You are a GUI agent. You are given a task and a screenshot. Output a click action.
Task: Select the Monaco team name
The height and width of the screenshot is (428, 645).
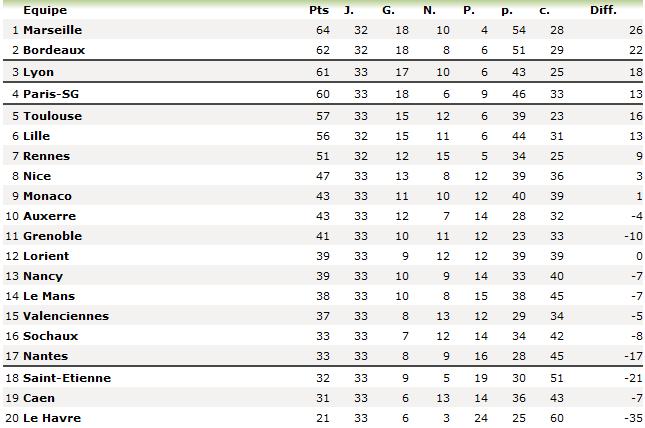click(47, 196)
